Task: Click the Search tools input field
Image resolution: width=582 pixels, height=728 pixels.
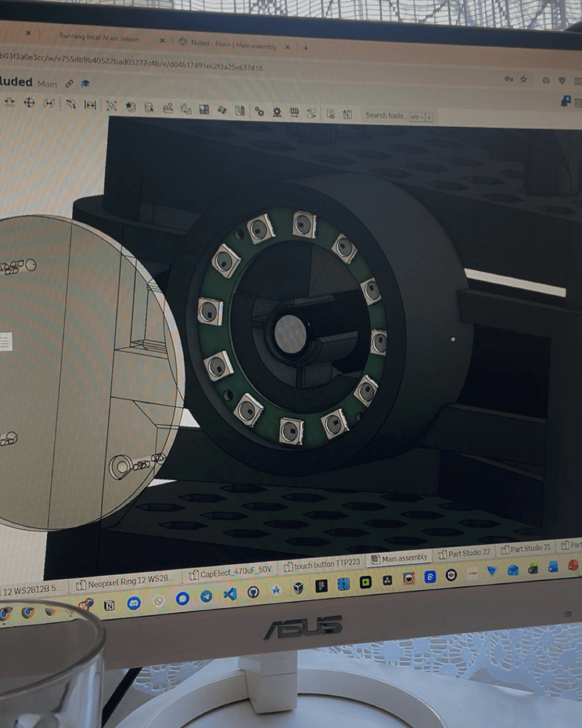Action: [385, 115]
